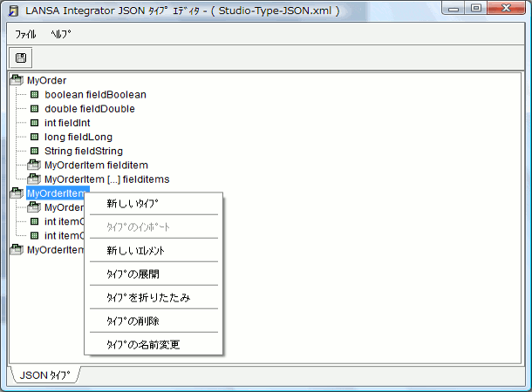Click the MyOrder type folder icon
Screen dimensions: 532x392
tap(17, 80)
